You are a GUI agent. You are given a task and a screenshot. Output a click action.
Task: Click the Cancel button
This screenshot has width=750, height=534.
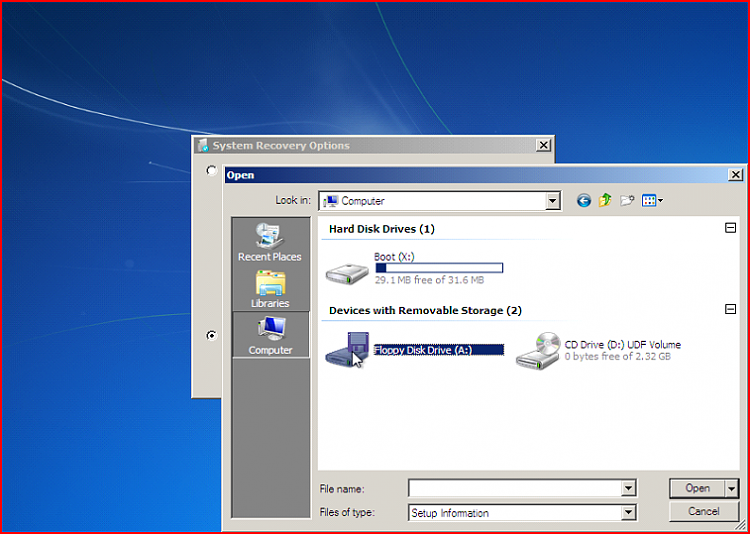(704, 512)
